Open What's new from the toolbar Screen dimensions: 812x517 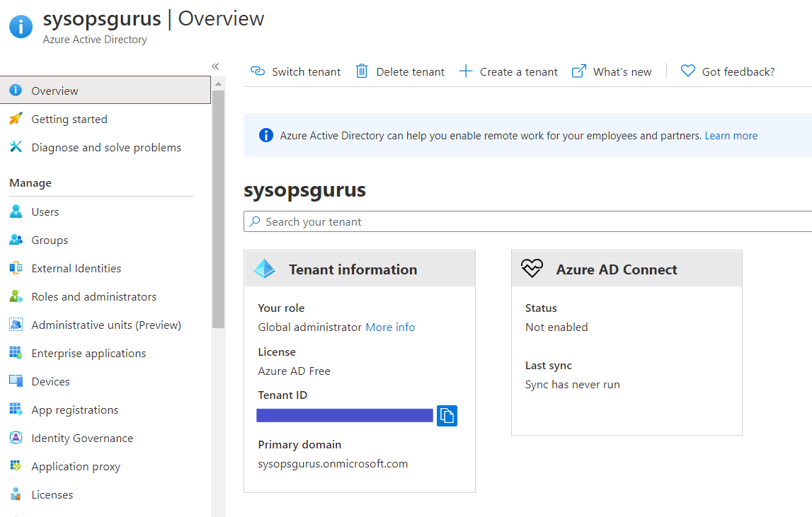(612, 71)
